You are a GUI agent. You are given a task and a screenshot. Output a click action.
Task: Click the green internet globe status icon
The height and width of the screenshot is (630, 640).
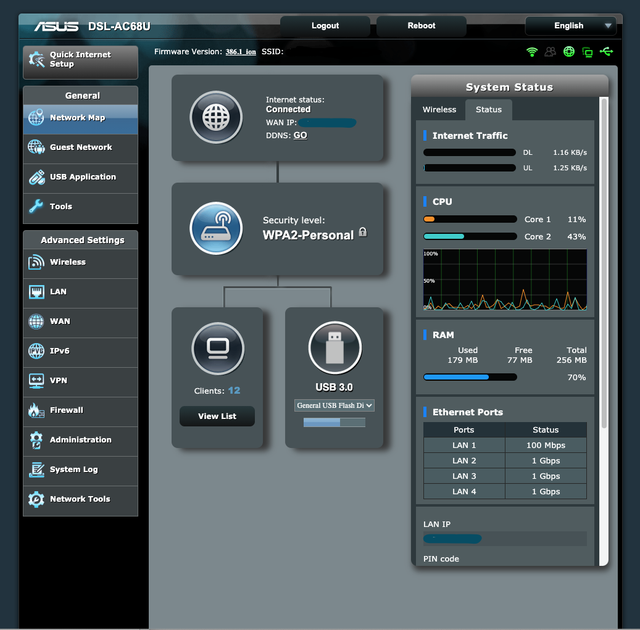[569, 51]
